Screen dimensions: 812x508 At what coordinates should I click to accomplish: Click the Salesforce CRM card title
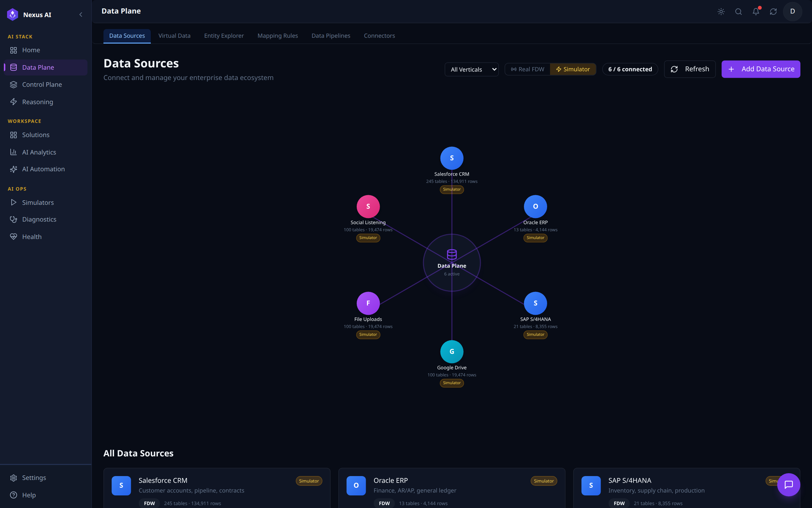click(163, 481)
